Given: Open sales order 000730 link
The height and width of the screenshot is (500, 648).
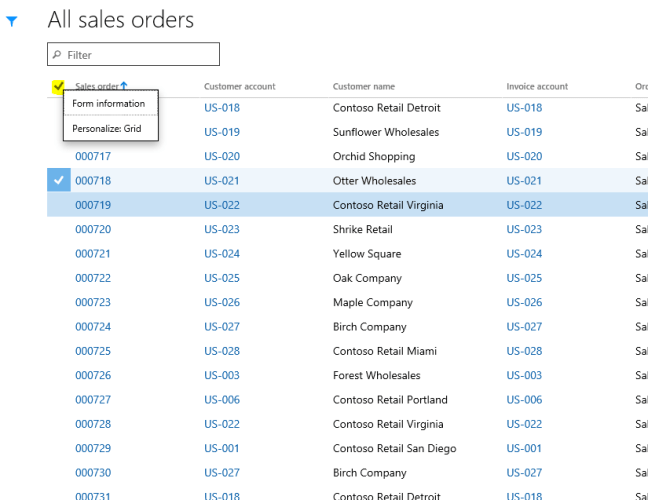Looking at the screenshot, I should [93, 473].
